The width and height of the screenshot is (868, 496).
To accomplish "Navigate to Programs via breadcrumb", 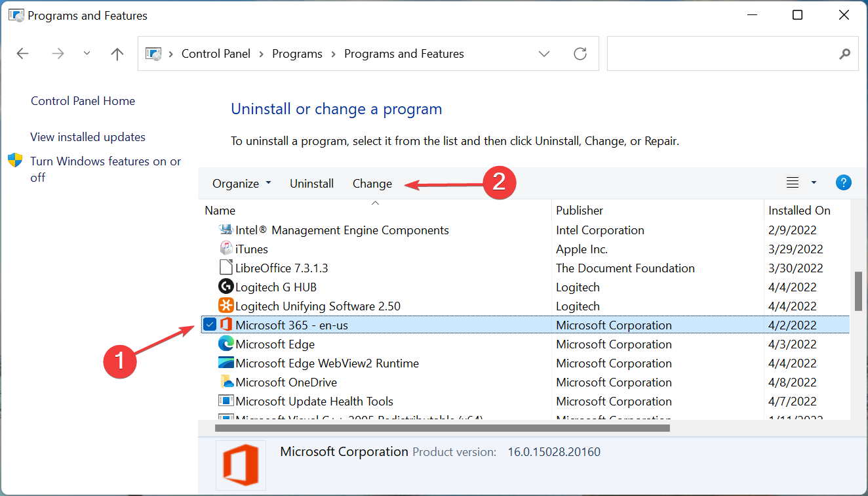I will pos(297,53).
